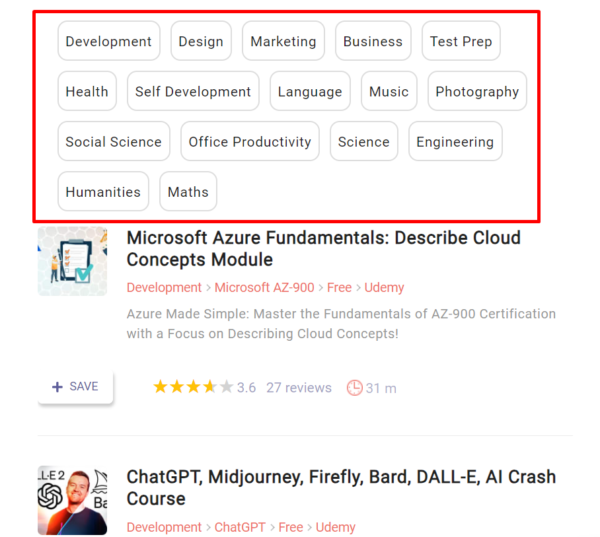The height and width of the screenshot is (537, 600).
Task: Select the Development category chip
Action: click(109, 41)
